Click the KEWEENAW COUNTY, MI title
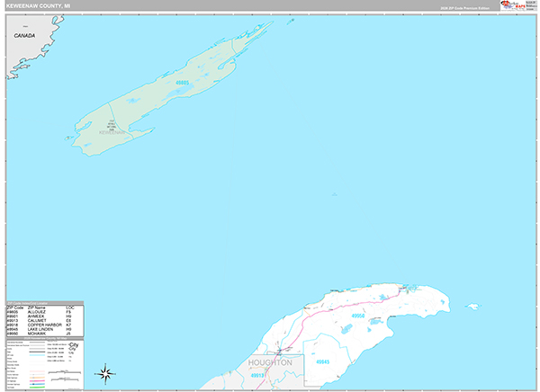Screen dimensions: 540x392 [x=38, y=6]
